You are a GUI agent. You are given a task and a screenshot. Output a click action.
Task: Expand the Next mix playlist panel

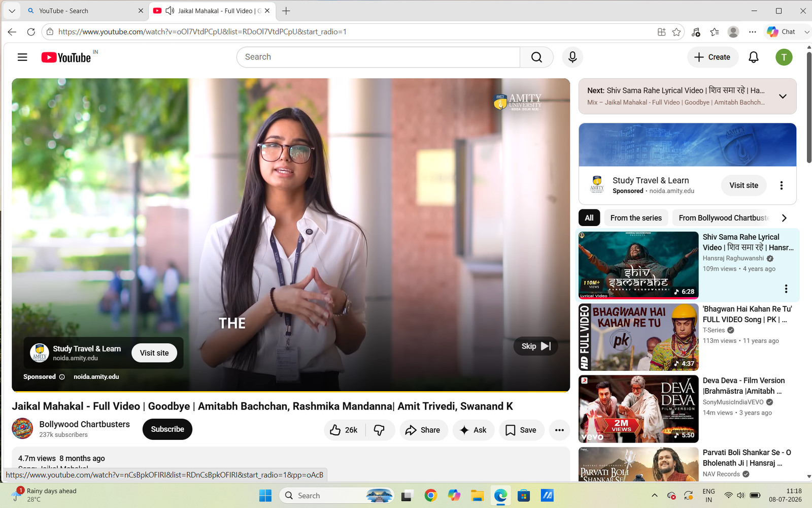[x=783, y=97]
